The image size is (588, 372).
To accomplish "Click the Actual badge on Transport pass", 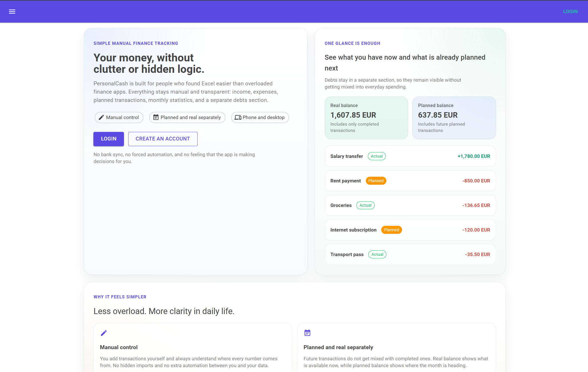I will pos(377,254).
